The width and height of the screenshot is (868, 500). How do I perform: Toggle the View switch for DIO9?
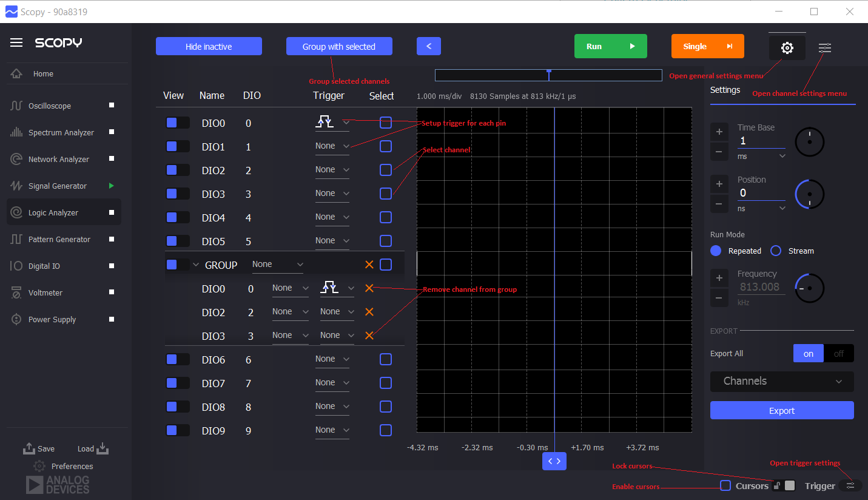click(x=177, y=430)
